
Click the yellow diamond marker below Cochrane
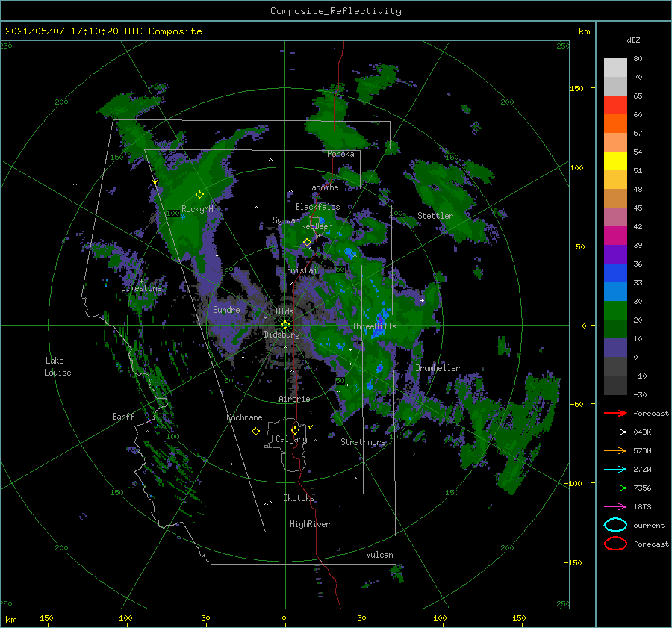pos(255,432)
